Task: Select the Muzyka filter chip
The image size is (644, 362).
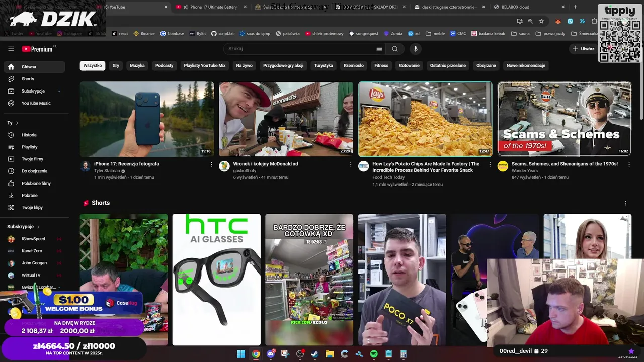Action: click(x=137, y=65)
